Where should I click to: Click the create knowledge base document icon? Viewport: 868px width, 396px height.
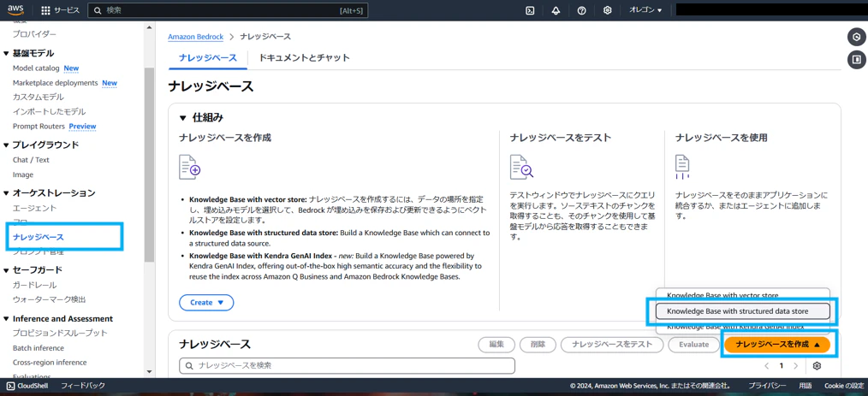(x=189, y=167)
